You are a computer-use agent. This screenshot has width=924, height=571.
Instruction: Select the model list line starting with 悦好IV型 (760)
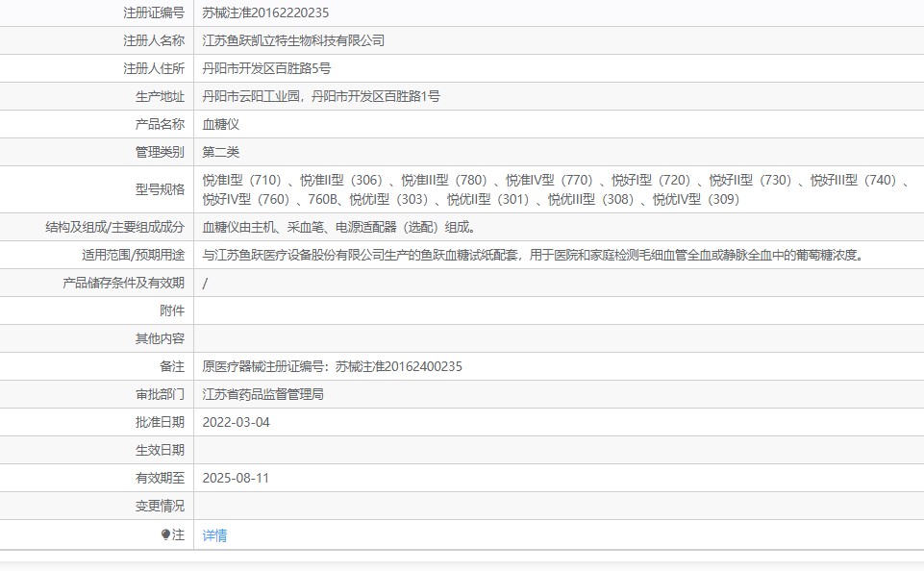(x=471, y=199)
